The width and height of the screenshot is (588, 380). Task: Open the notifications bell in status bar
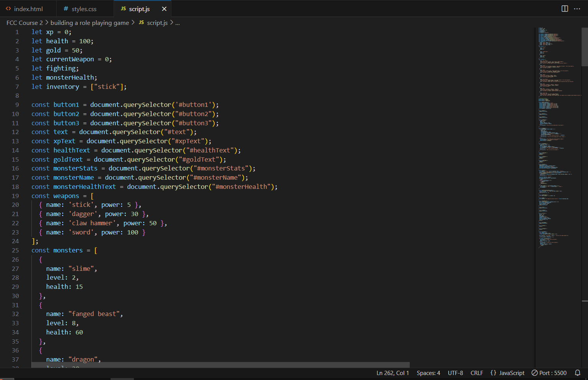click(578, 373)
